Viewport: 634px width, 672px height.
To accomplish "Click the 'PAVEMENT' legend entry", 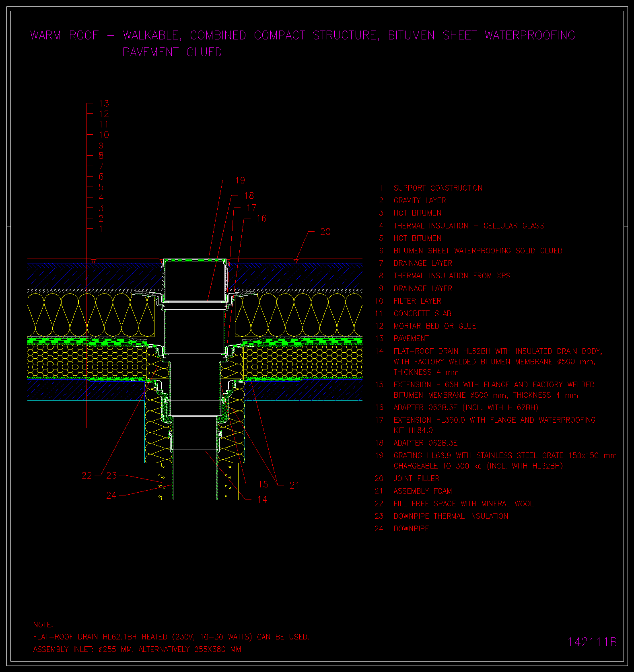I will 411,338.
